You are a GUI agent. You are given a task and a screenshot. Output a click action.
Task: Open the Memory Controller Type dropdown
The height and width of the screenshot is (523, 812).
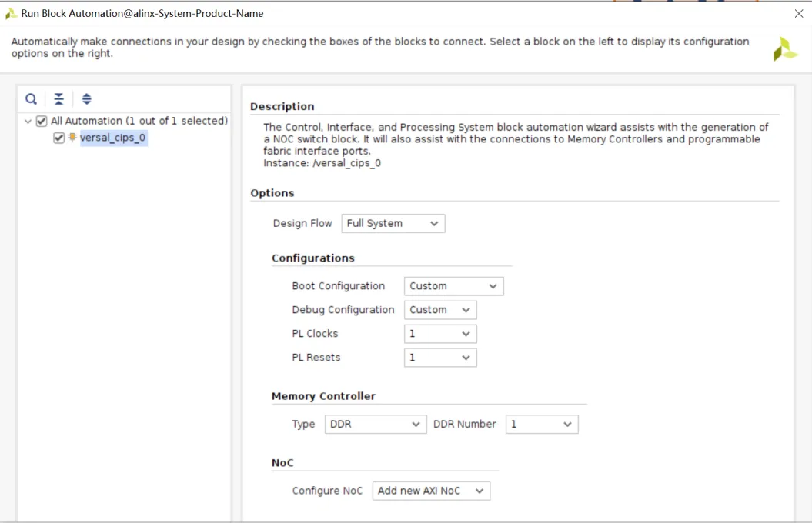tap(375, 424)
